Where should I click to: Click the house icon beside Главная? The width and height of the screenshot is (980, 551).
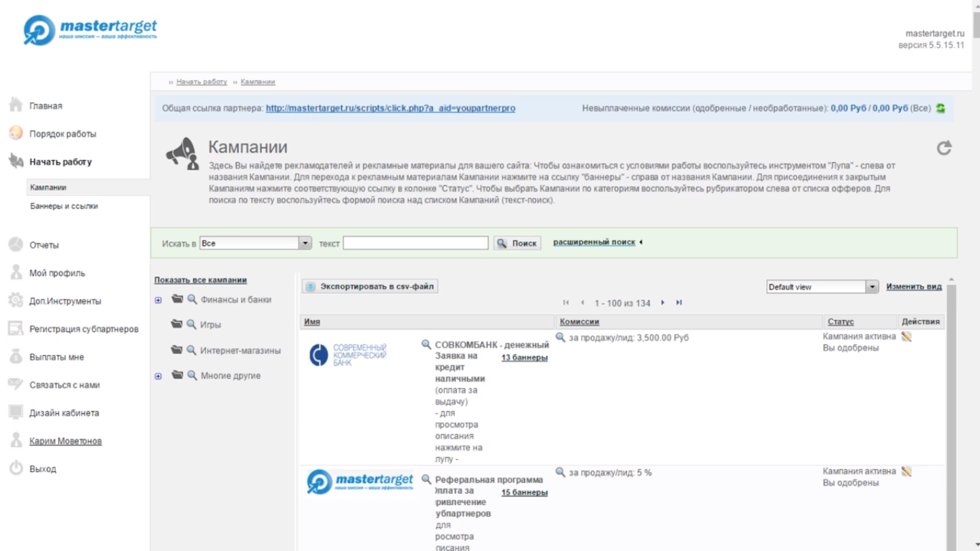tap(16, 105)
